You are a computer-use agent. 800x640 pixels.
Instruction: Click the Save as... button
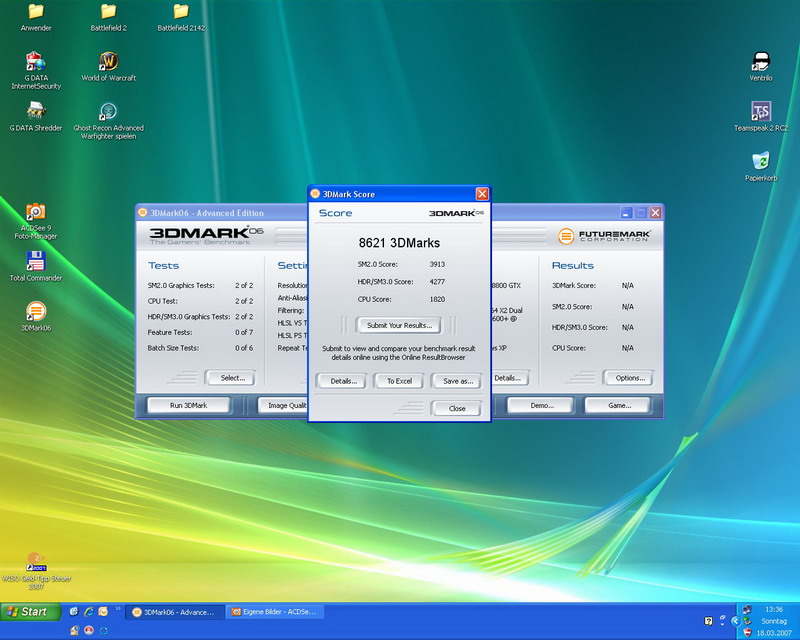tap(457, 381)
